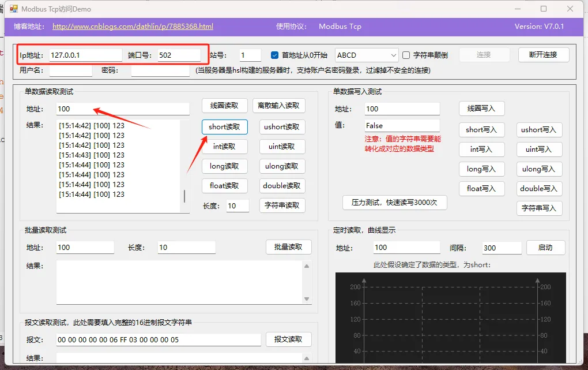Click the 字符串写入 button
Screen dimensions: 588x370
click(x=539, y=208)
